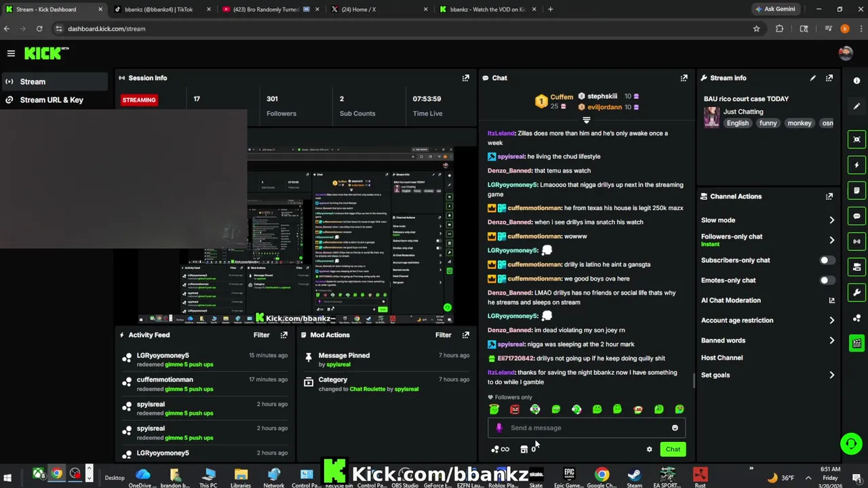The width and height of the screenshot is (868, 488).
Task: Click the channel points icon below the message box
Action: tap(495, 449)
